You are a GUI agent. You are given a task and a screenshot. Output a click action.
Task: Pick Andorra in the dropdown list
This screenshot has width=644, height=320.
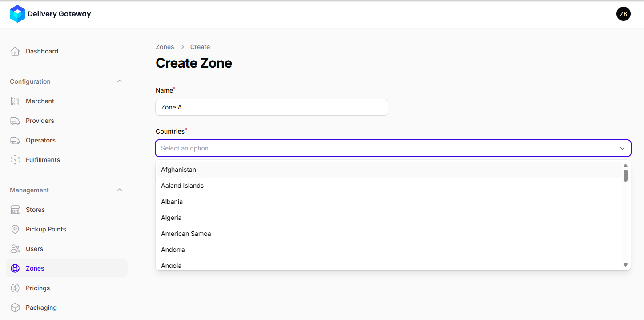173,250
